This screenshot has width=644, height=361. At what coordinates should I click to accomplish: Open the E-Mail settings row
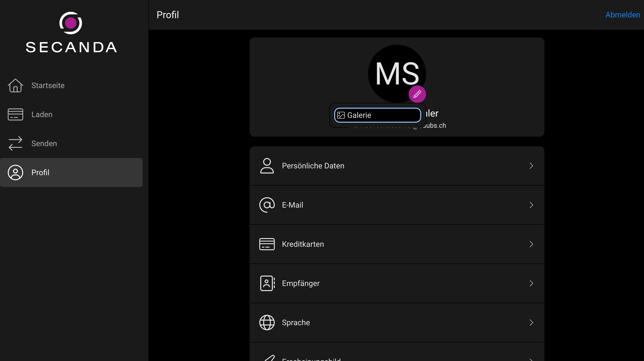pyautogui.click(x=397, y=205)
